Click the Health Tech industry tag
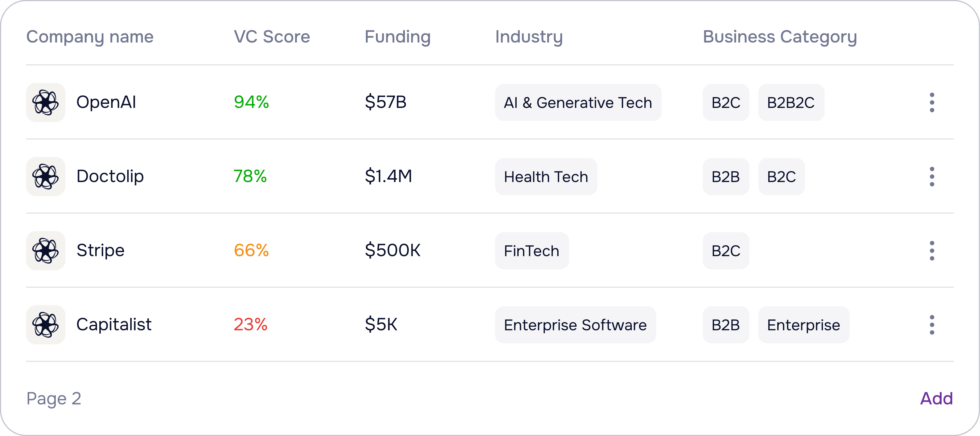 click(x=546, y=177)
